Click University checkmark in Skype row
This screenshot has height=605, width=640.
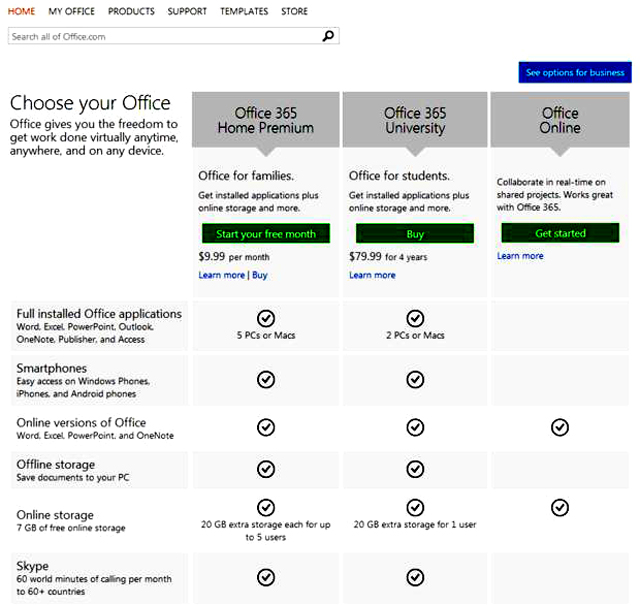[x=415, y=577]
